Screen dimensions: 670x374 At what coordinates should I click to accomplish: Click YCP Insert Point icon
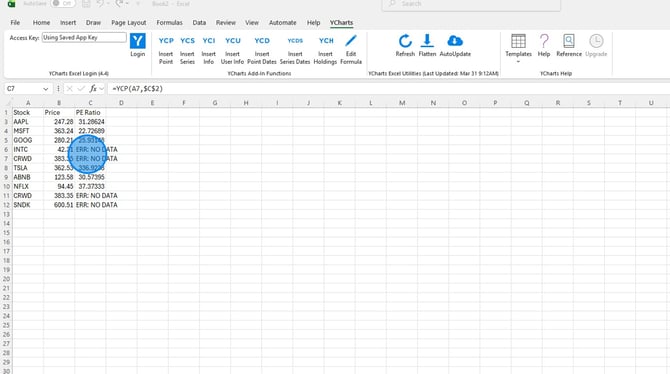pos(166,41)
